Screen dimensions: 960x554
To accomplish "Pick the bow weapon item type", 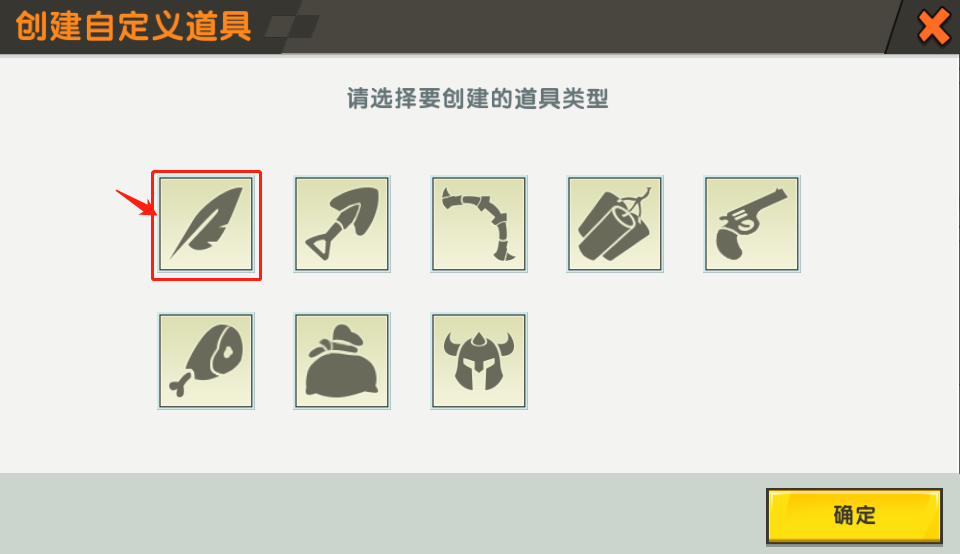I will (x=479, y=224).
